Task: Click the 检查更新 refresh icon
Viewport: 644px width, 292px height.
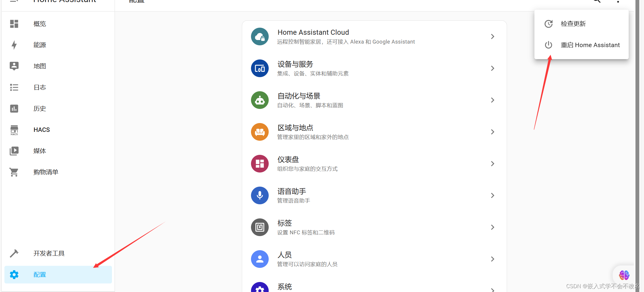Action: tap(549, 24)
